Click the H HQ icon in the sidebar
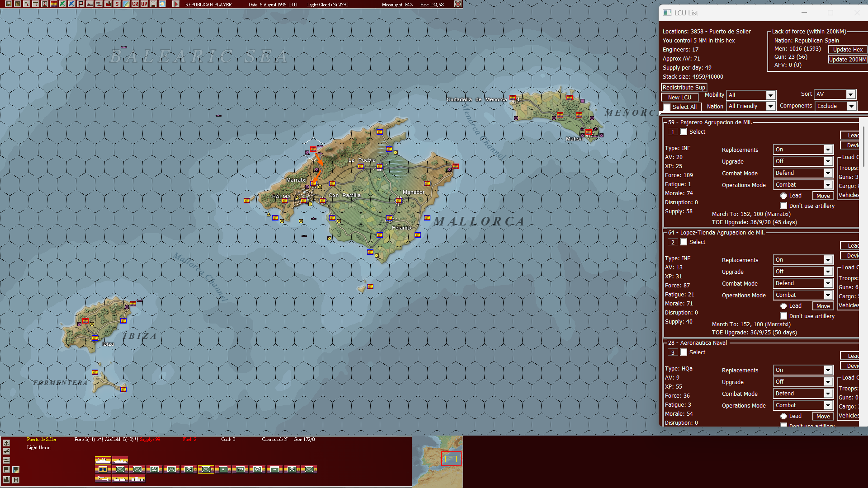This screenshot has height=488, width=868. [16, 480]
